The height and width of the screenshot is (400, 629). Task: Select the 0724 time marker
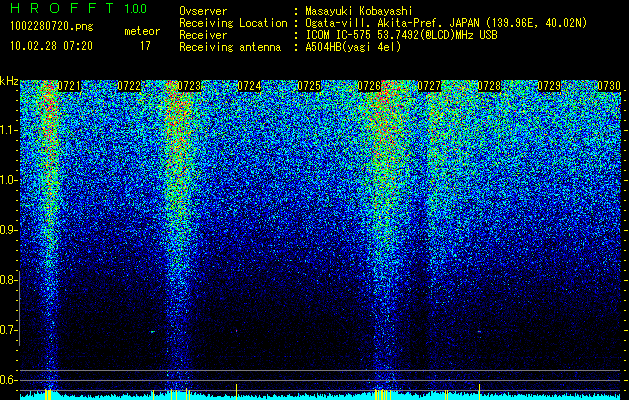249,86
